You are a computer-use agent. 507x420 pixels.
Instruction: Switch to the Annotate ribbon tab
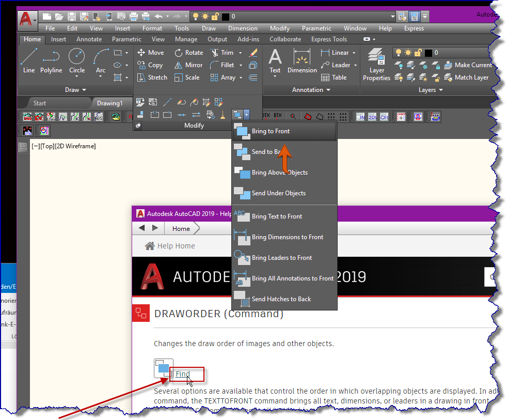tap(89, 39)
